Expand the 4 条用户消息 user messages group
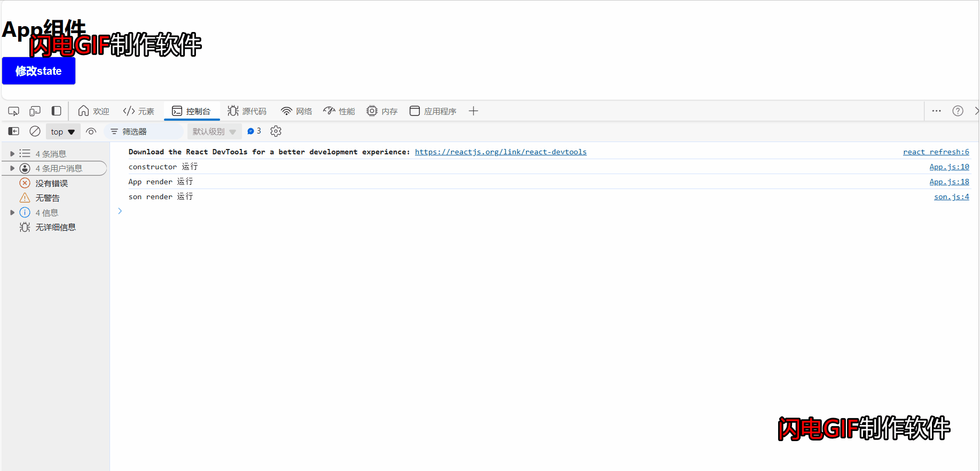 (12, 168)
